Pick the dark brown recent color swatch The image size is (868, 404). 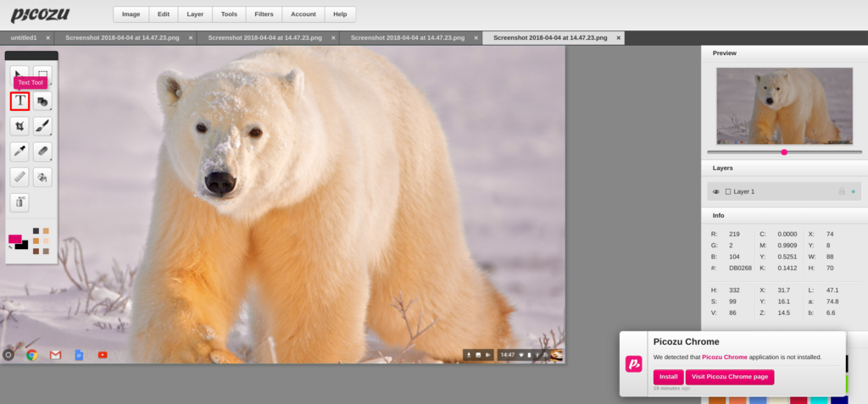[x=36, y=252]
